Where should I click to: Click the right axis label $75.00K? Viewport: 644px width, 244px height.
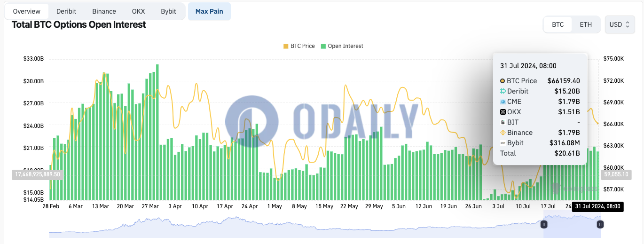(613, 59)
